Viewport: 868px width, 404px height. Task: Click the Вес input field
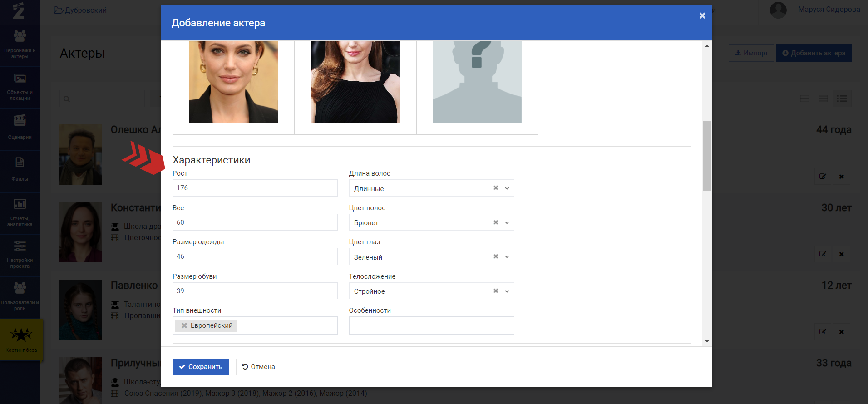(x=255, y=222)
